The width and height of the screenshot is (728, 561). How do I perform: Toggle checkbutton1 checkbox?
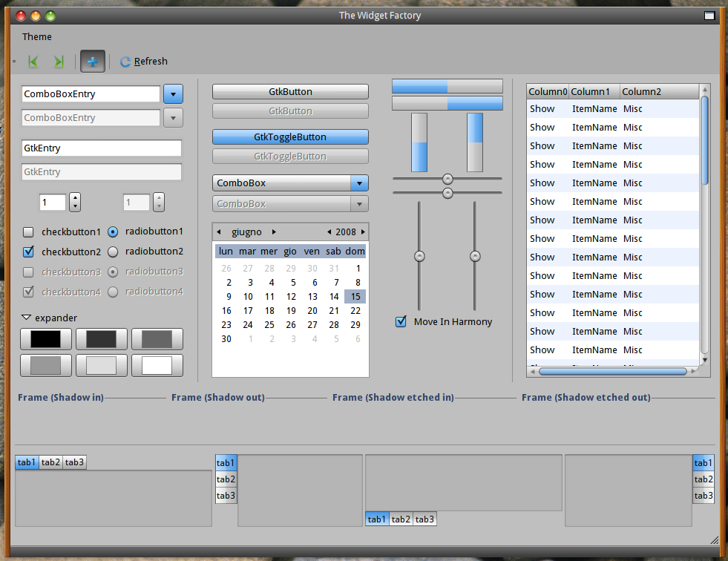coord(28,232)
